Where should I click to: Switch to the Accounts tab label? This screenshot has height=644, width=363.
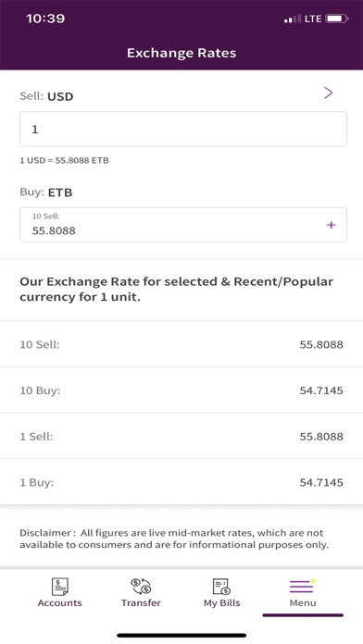pos(59,603)
